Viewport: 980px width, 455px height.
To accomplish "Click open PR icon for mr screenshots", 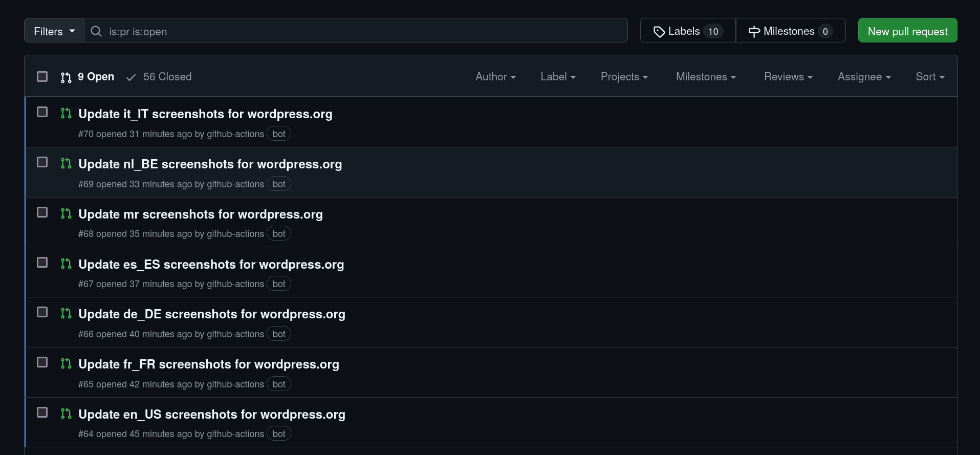I will point(66,213).
